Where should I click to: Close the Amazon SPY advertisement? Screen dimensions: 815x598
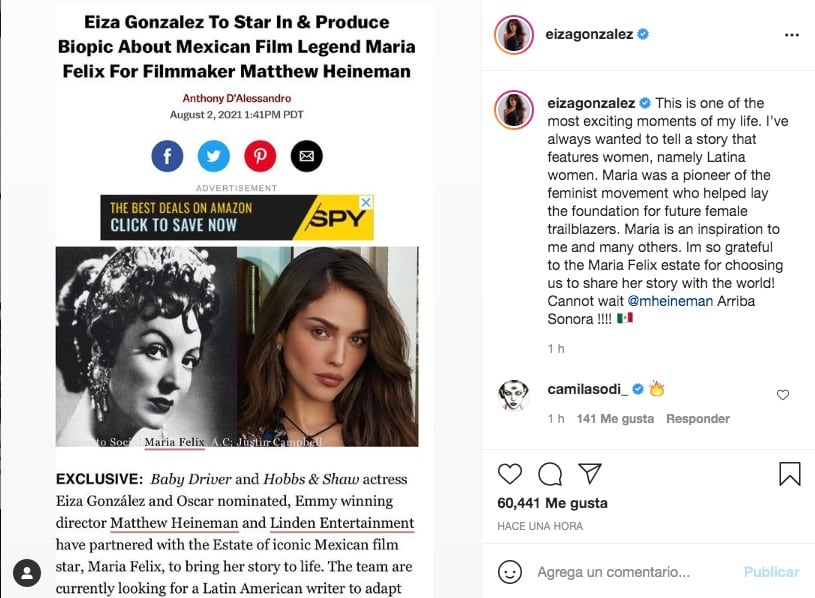click(366, 202)
